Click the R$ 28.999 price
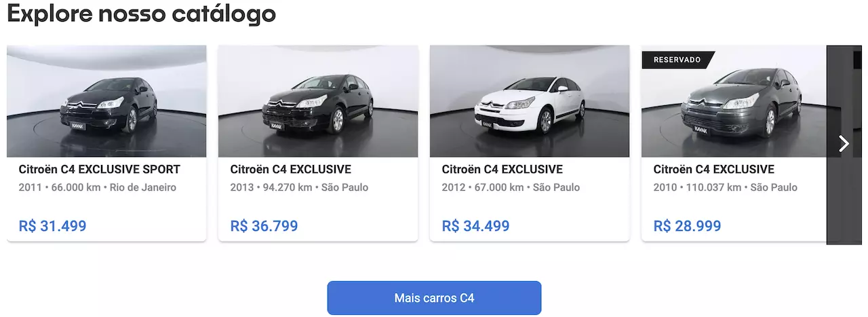This screenshot has width=868, height=317. click(x=688, y=226)
